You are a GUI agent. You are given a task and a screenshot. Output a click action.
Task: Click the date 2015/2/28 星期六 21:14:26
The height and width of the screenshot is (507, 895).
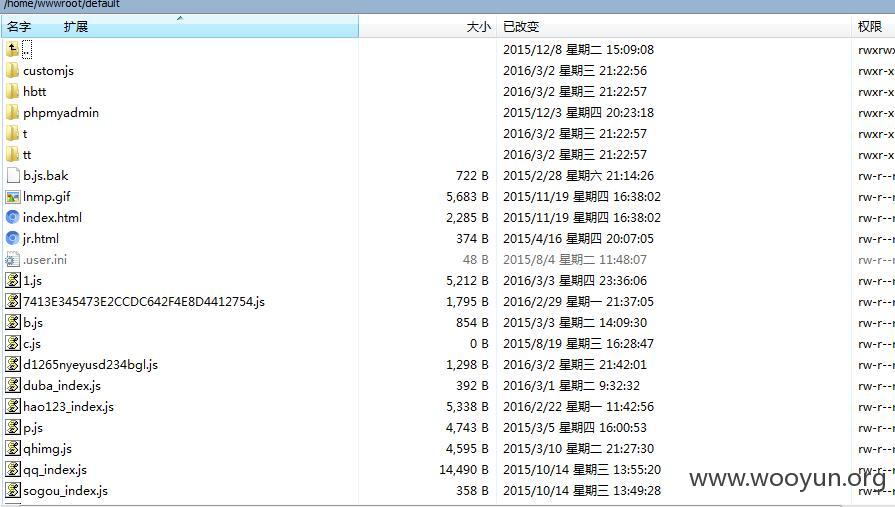[578, 175]
